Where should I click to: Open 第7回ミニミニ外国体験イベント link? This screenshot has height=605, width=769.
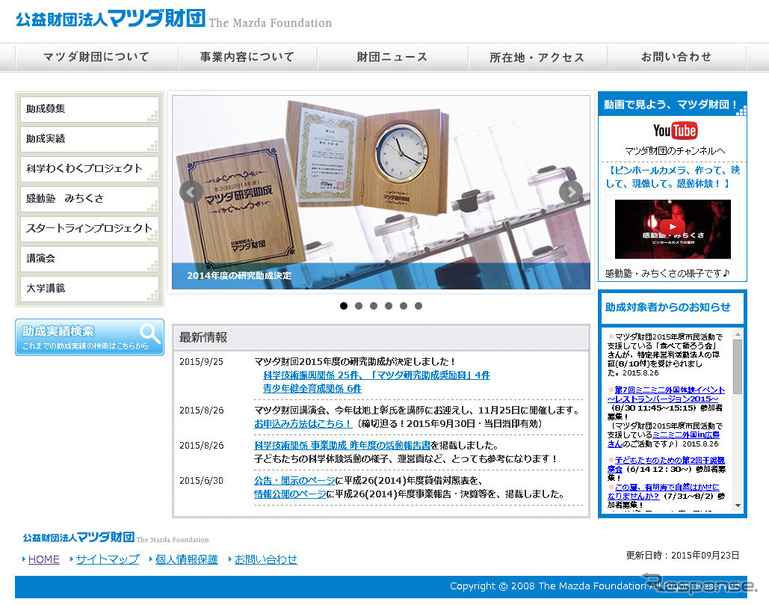click(x=666, y=394)
